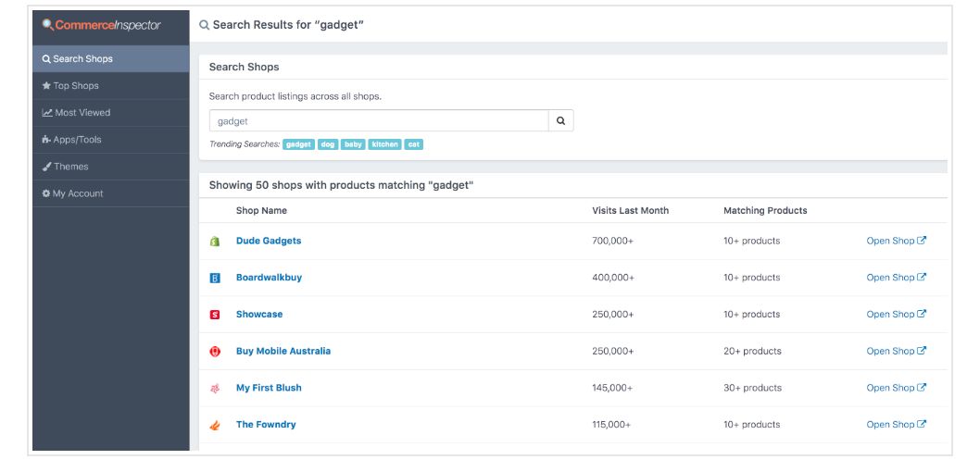Click The Fowndry flame shop icon
The height and width of the screenshot is (472, 980).
(x=215, y=426)
